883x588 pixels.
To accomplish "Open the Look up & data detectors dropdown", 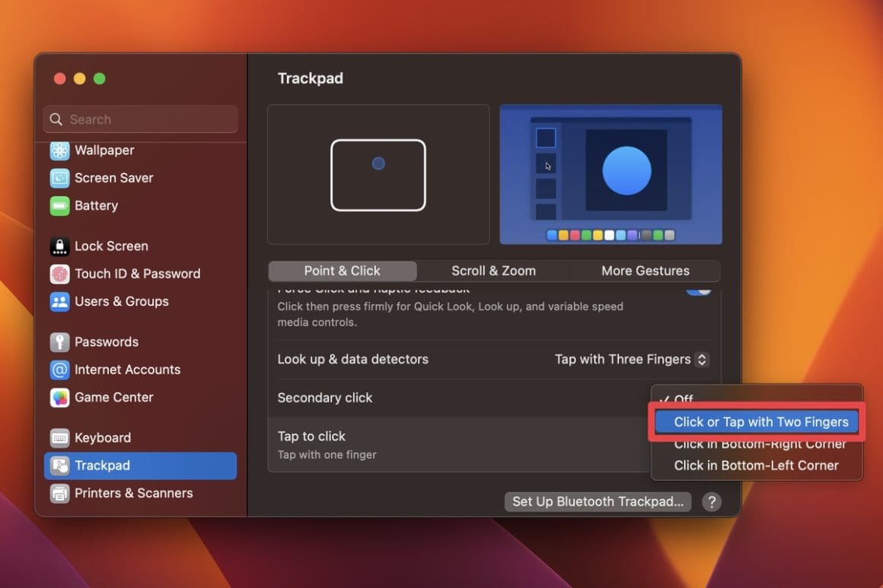I will (x=631, y=359).
